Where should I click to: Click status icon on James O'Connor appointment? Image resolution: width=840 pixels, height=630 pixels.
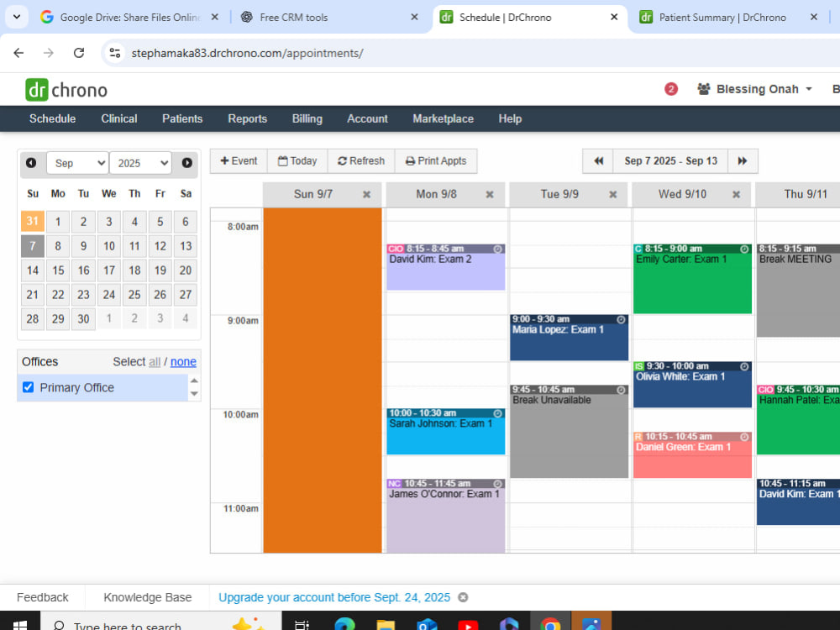pyautogui.click(x=497, y=484)
